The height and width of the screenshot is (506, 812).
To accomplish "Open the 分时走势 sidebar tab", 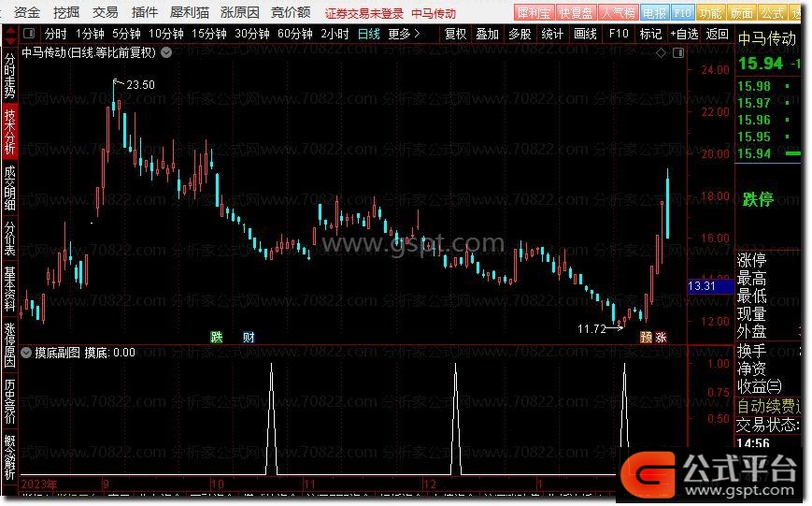I will point(10,76).
